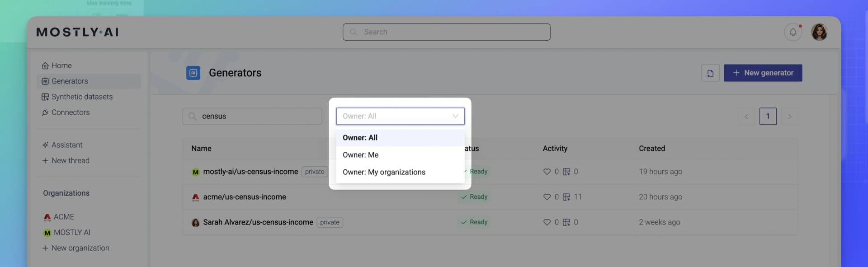The image size is (868, 267).
Task: Click the dataset count icon for acme generator
Action: [566, 197]
